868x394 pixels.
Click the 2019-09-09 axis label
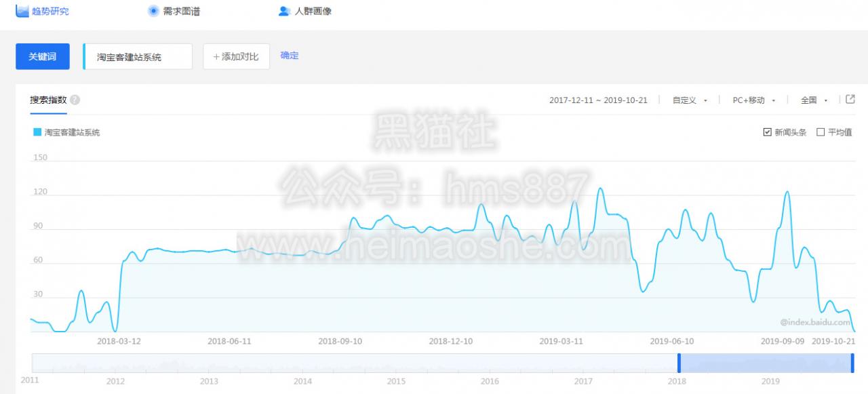(783, 341)
